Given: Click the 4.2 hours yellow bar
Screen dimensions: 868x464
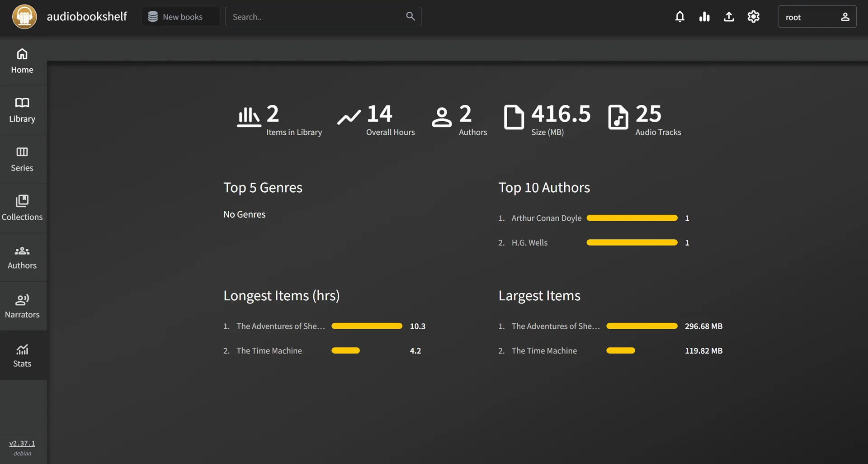Looking at the screenshot, I should pos(345,350).
